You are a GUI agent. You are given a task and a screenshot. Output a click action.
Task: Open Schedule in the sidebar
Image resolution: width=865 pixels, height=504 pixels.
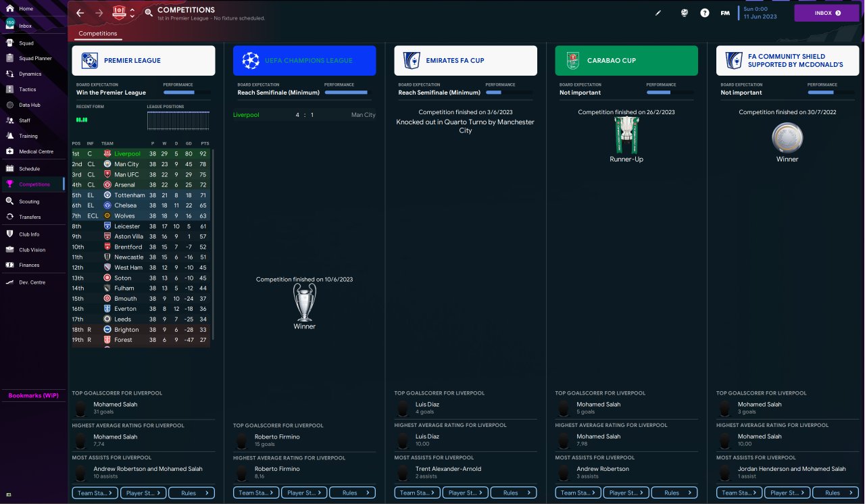[32, 168]
